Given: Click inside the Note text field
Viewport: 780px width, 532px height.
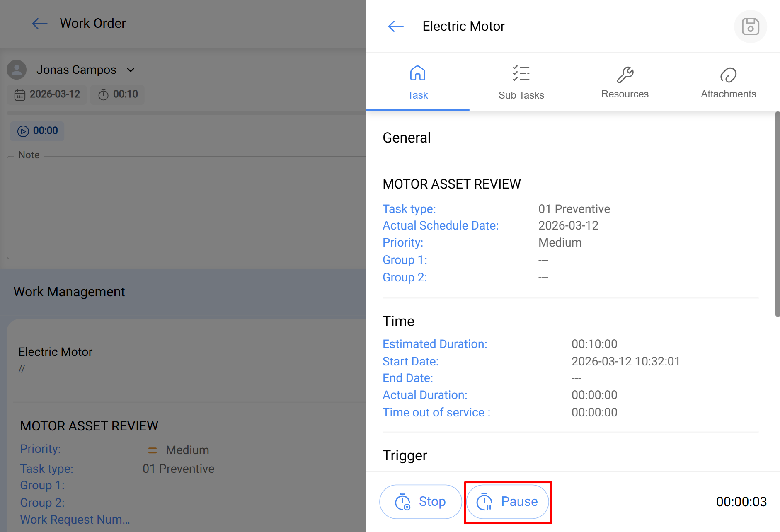Looking at the screenshot, I should tap(187, 207).
